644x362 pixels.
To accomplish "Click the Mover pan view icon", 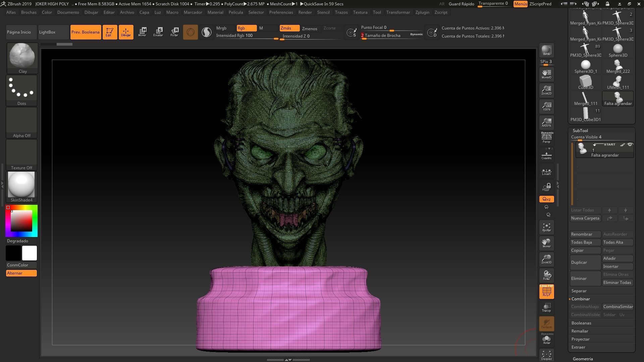I will pyautogui.click(x=546, y=243).
